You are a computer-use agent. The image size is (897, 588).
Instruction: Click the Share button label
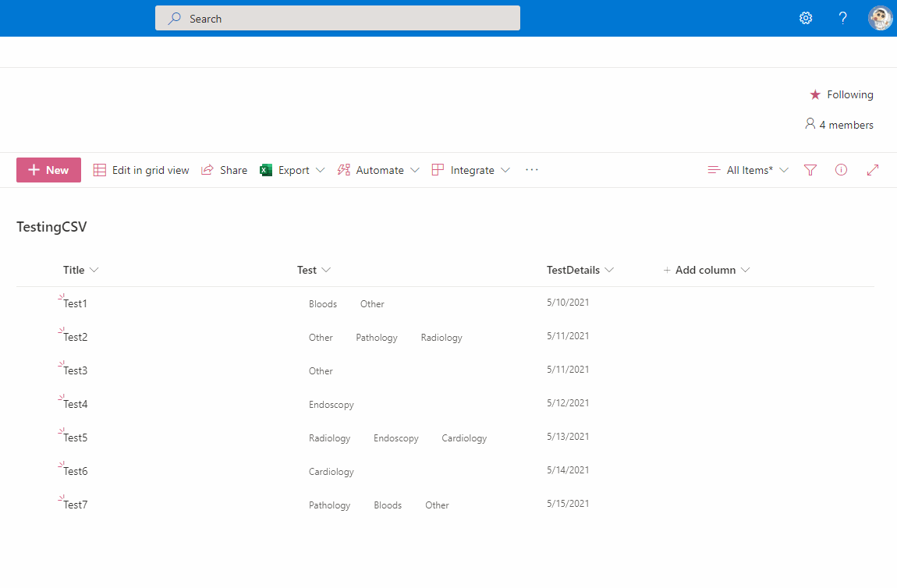tap(233, 170)
